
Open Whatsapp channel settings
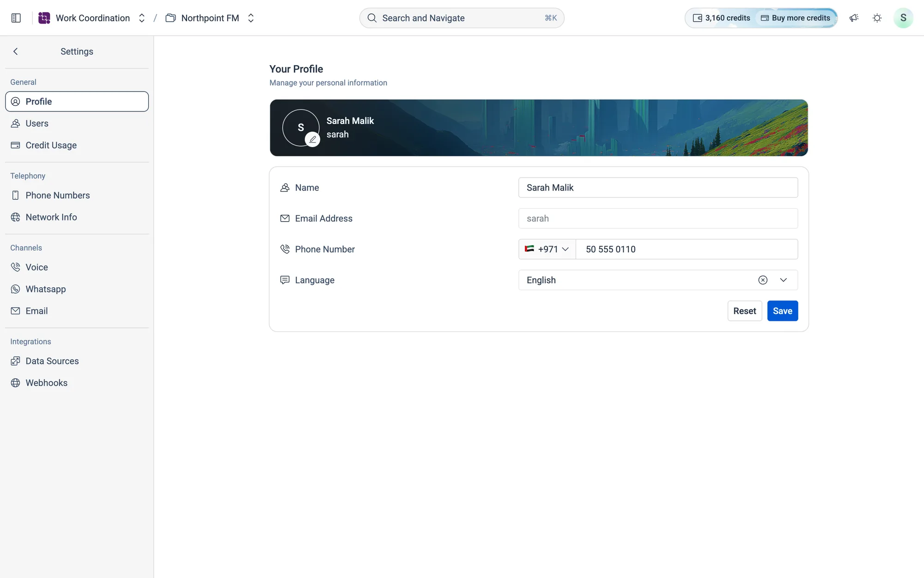click(x=77, y=289)
